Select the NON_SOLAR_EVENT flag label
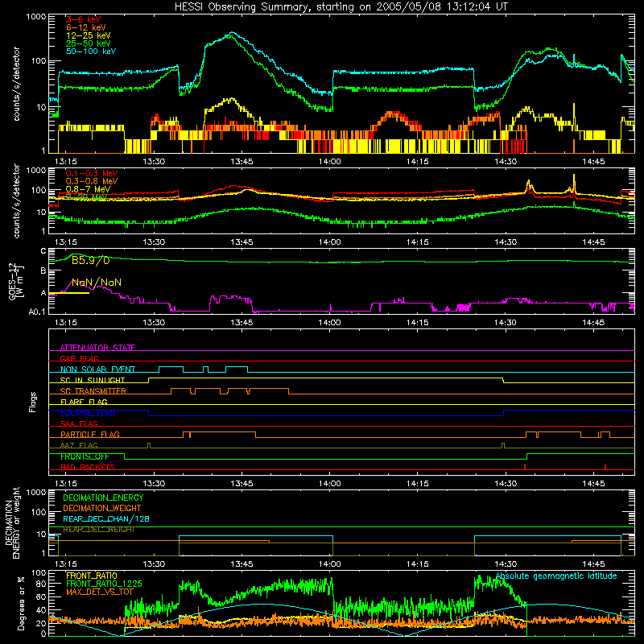This screenshot has width=644, height=644. coord(97,369)
